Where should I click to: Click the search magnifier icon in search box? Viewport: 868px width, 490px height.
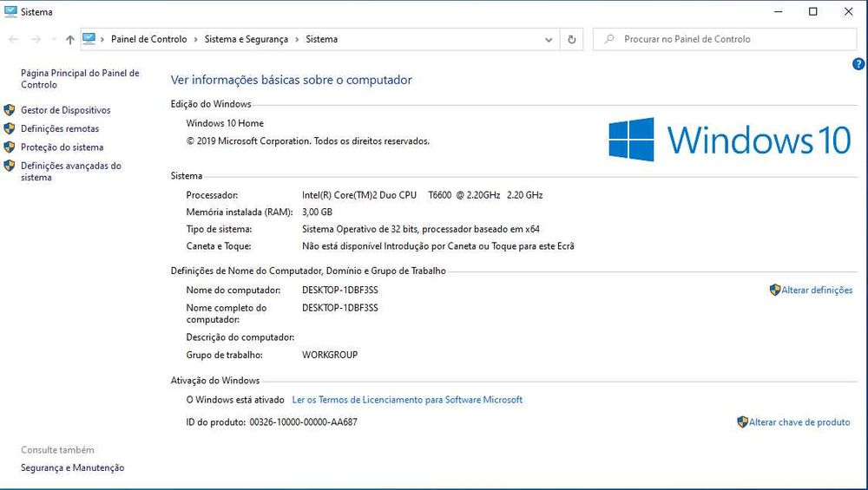(x=609, y=39)
